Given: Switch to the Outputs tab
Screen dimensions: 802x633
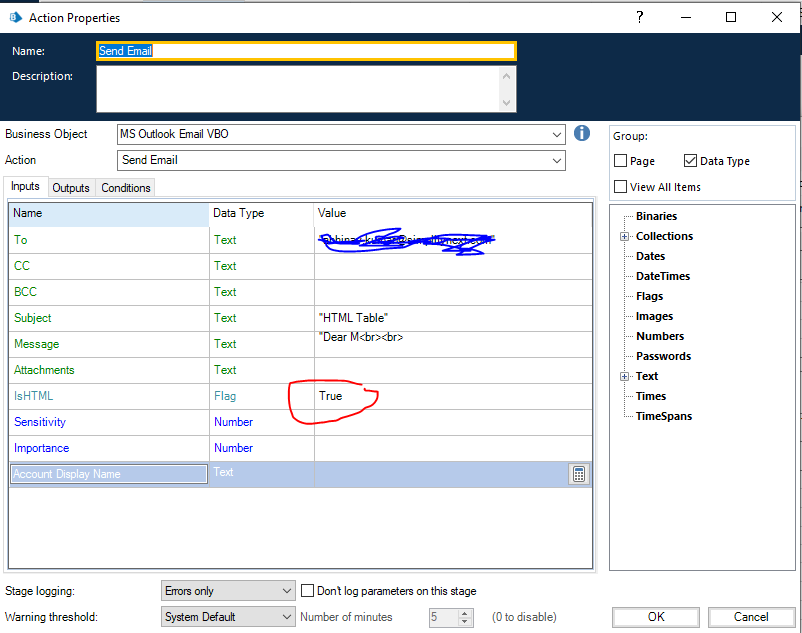Looking at the screenshot, I should 71,188.
